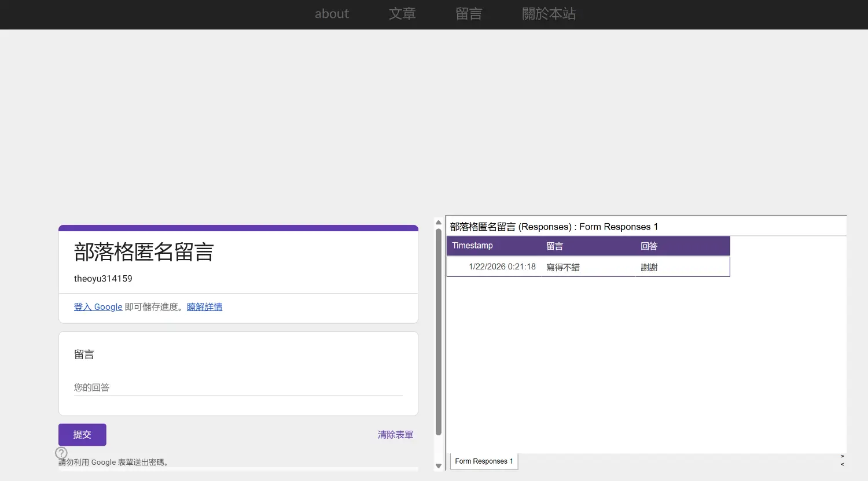This screenshot has width=868, height=481.
Task: Open the 瞭解詳情 link
Action: pyautogui.click(x=204, y=307)
